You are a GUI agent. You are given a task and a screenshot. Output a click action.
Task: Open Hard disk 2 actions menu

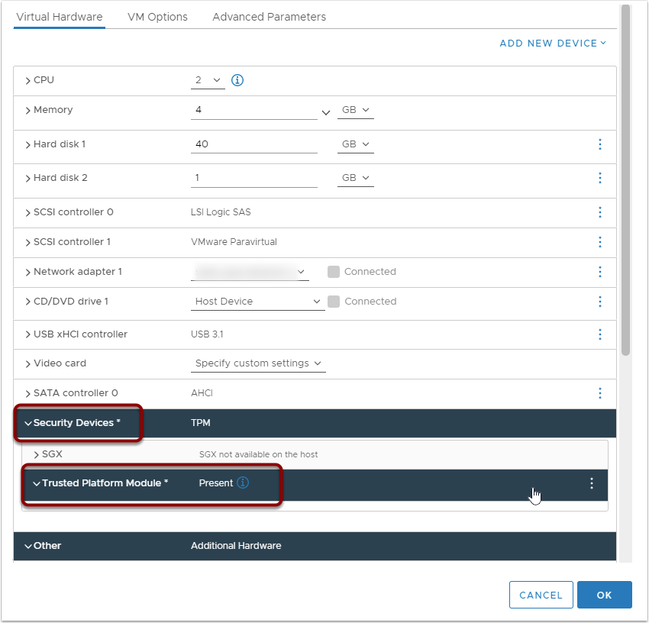(x=600, y=178)
